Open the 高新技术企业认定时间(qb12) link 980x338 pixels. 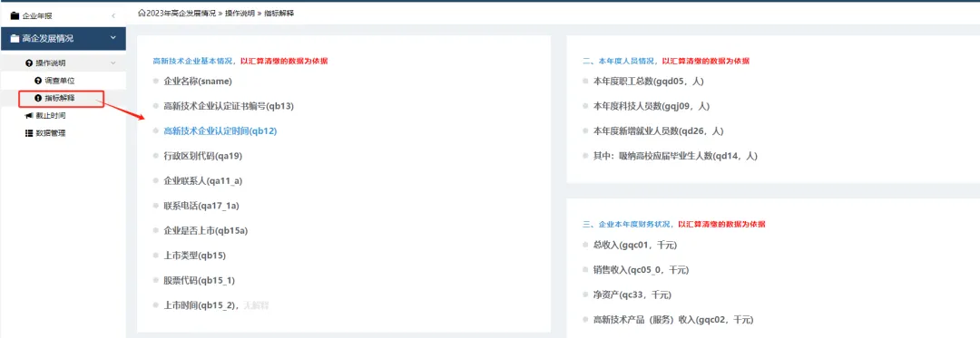point(220,131)
